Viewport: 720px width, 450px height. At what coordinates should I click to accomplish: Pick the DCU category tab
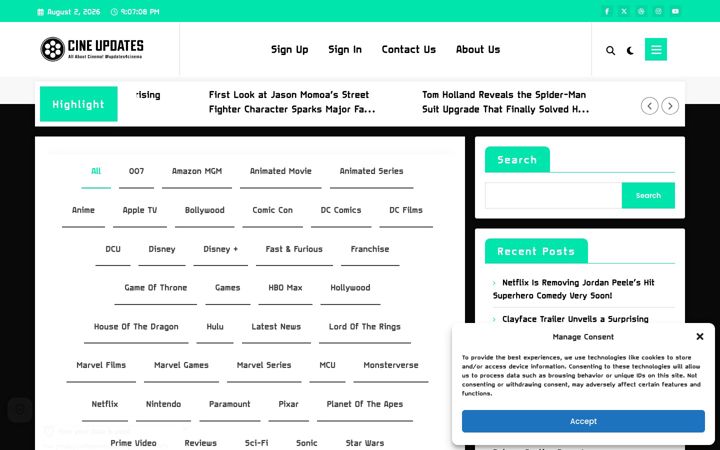click(113, 249)
